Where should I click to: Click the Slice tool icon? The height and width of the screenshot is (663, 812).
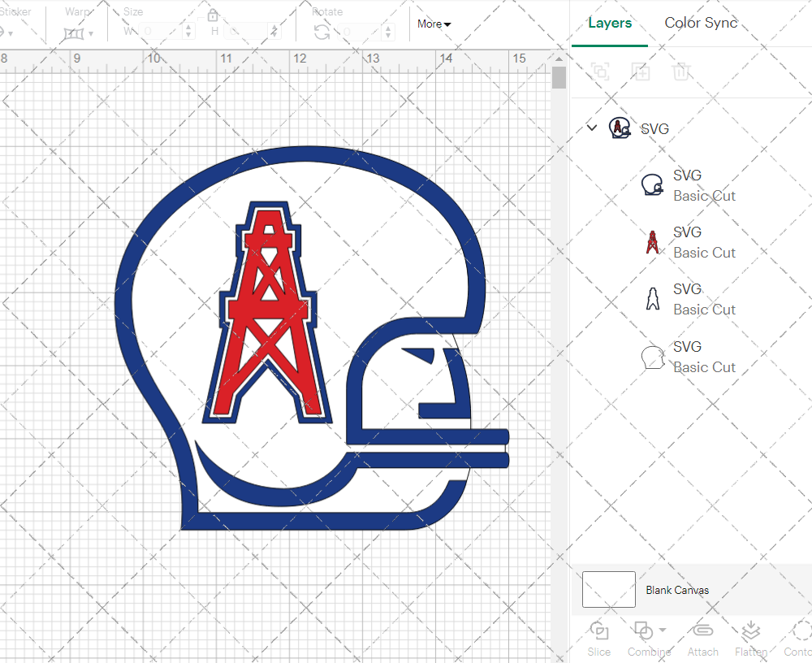599,630
